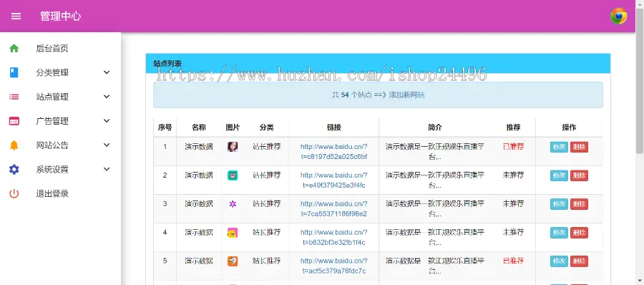
Task: Click 删除 button in row 4
Action: point(579,233)
